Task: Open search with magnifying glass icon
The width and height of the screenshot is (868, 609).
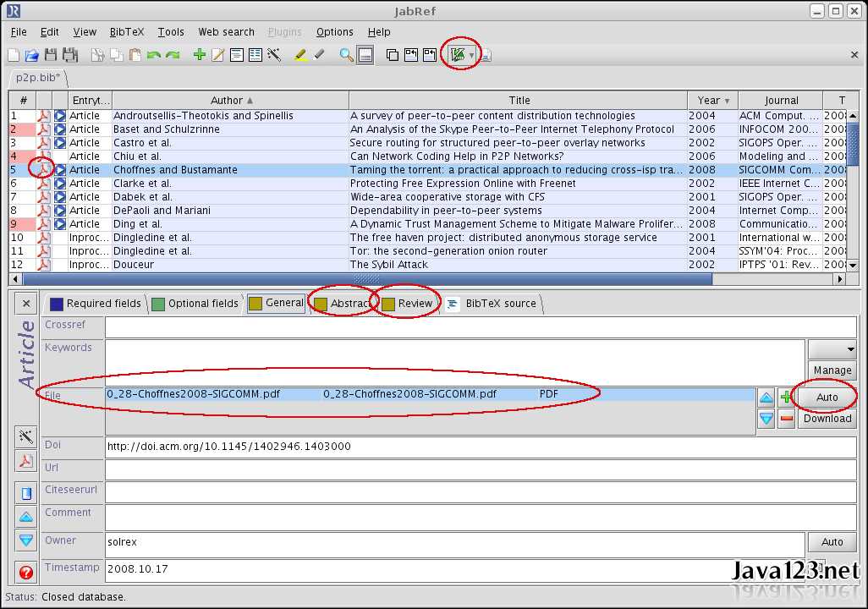Action: (347, 55)
